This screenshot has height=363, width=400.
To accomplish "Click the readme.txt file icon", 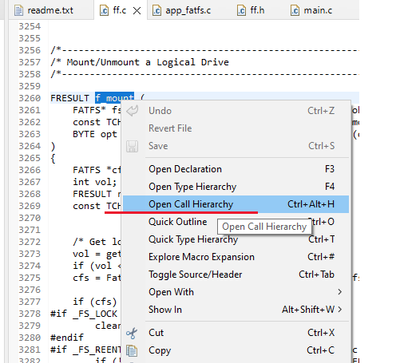I will click(x=19, y=11).
